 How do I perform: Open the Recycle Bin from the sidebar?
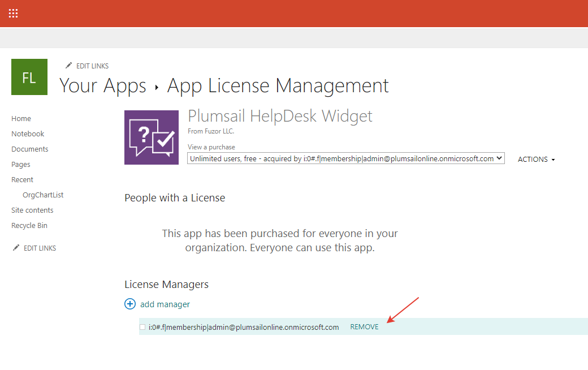[x=29, y=225]
